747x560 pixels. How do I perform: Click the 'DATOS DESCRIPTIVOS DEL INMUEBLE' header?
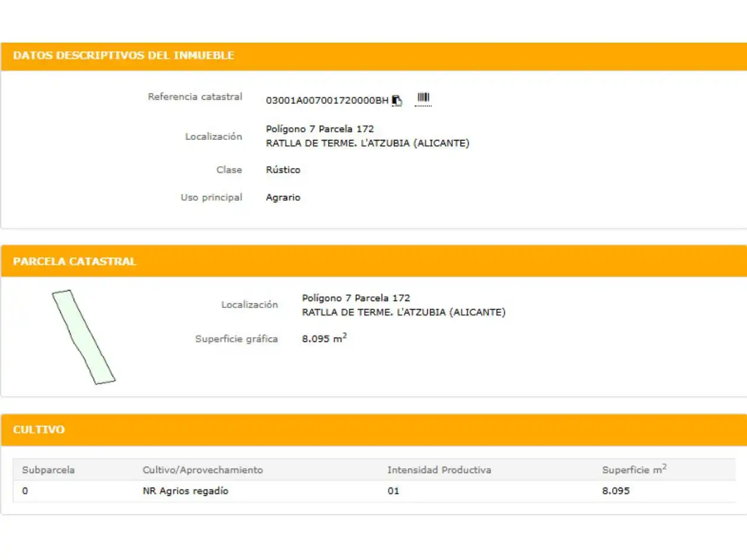coord(124,55)
